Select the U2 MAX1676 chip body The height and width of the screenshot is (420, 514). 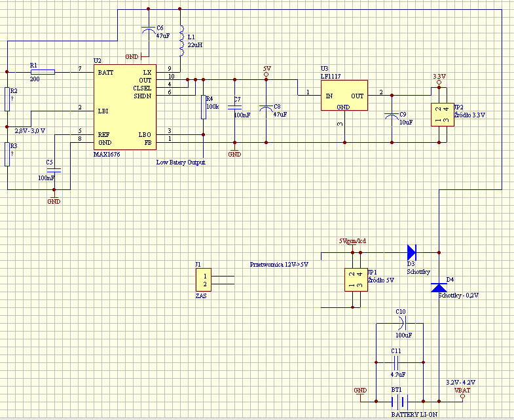pyautogui.click(x=125, y=107)
